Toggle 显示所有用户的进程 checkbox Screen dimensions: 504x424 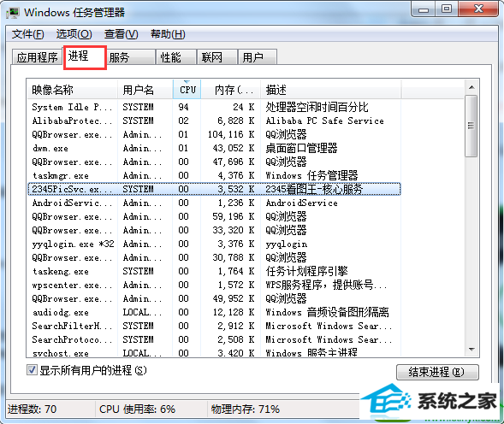click(32, 370)
